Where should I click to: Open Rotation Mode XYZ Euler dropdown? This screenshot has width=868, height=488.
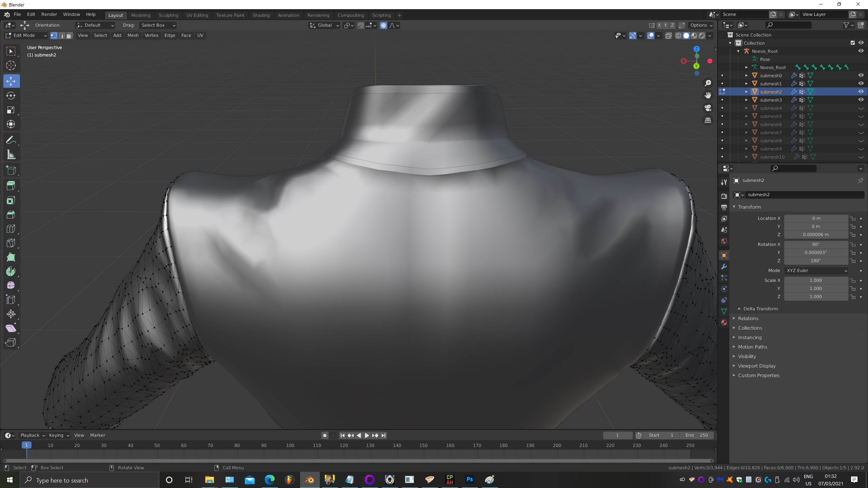[x=816, y=270]
